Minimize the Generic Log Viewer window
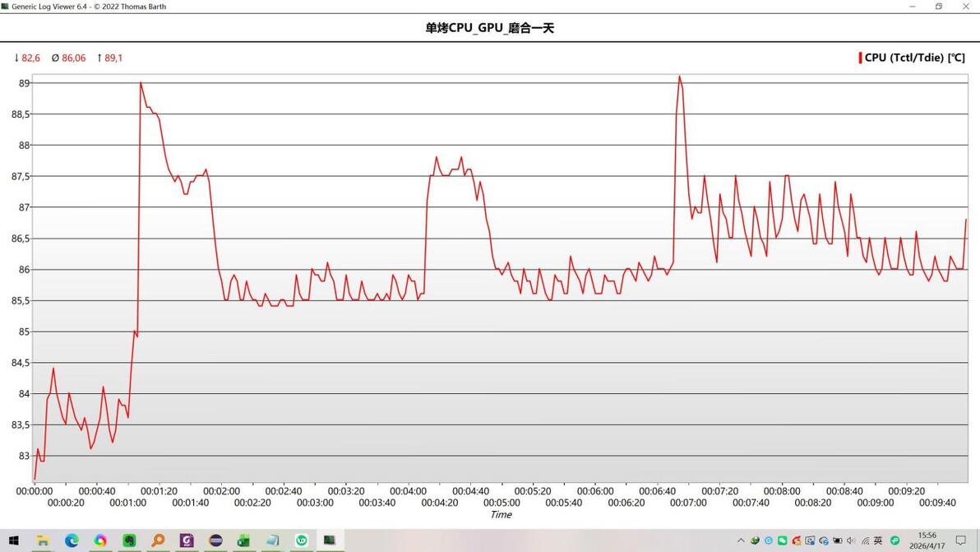The image size is (980, 552). point(913,7)
